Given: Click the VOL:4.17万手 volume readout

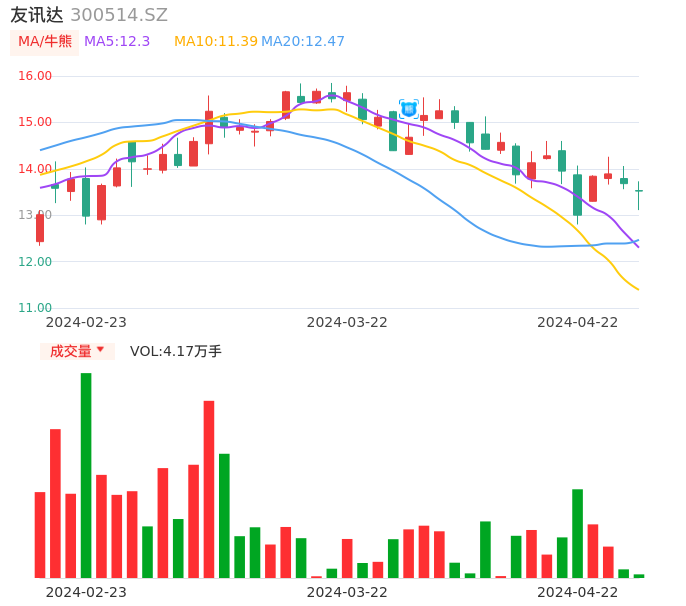Looking at the screenshot, I should (176, 351).
